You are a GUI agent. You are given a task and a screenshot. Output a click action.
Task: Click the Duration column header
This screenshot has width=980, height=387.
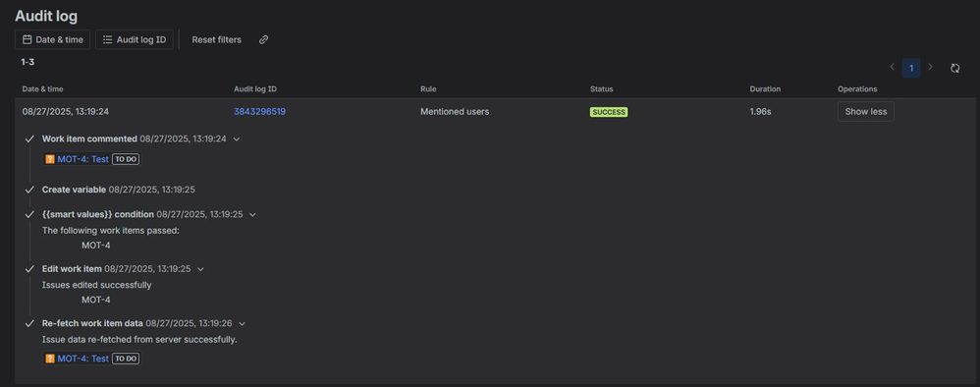pyautogui.click(x=765, y=88)
